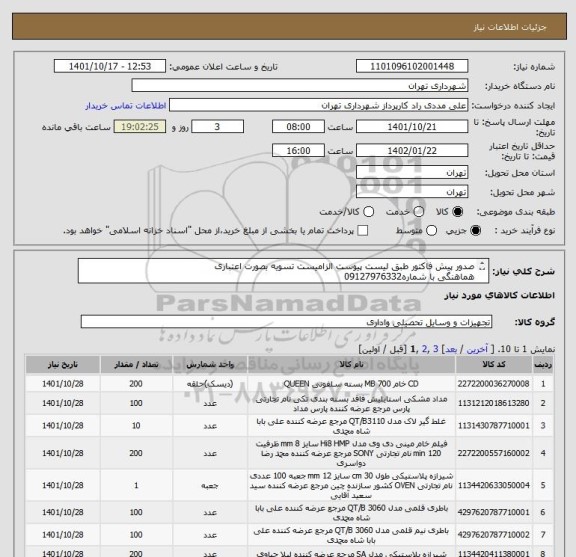This screenshot has height=557, width=576.
Task: Jump to the آخرین page link
Action: (477, 349)
